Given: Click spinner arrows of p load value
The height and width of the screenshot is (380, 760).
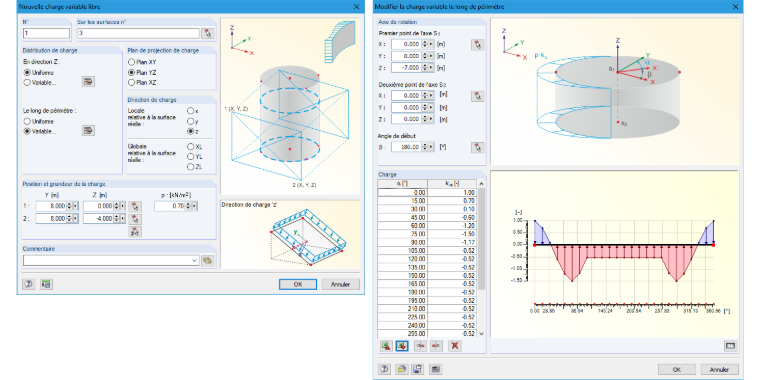Looking at the screenshot, I should 189,206.
